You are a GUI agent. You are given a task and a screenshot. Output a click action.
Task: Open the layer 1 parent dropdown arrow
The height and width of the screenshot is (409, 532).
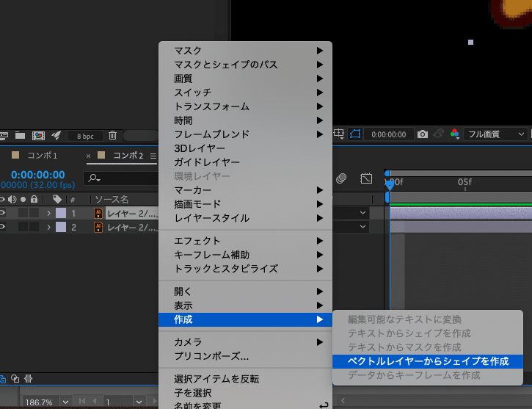coord(362,213)
